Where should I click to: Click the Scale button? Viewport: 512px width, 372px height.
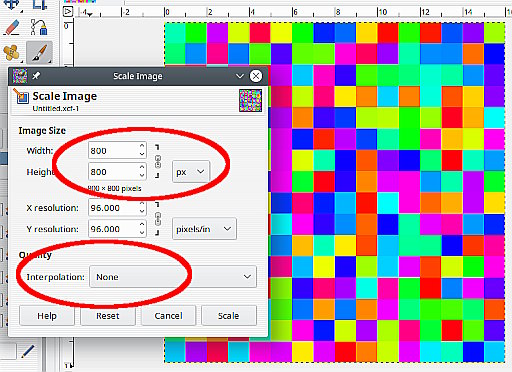229,315
